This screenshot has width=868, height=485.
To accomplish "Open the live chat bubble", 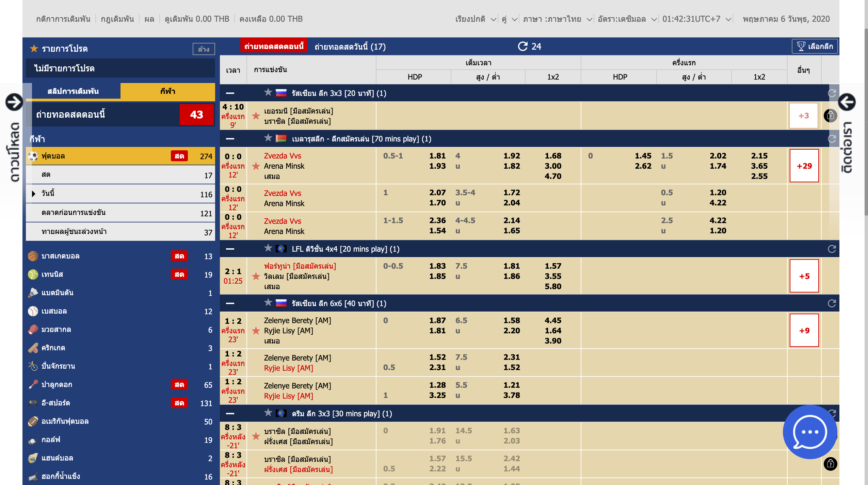I will pos(809,432).
